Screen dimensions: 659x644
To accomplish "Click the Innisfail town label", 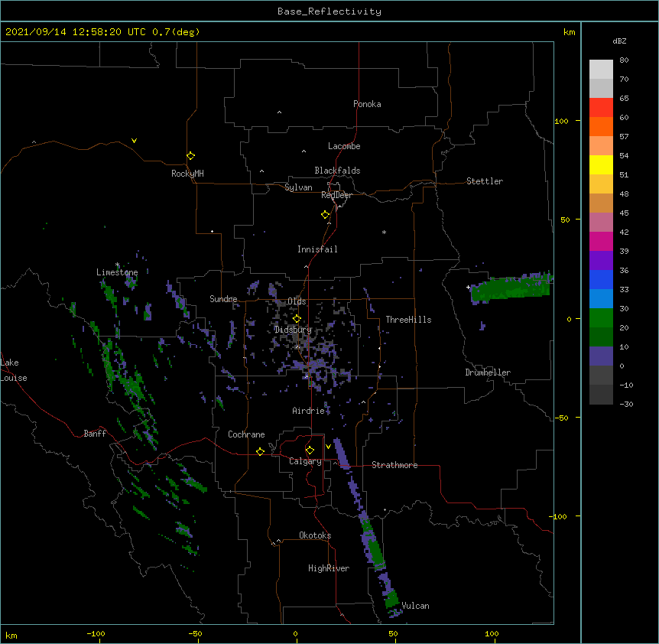I will tap(317, 249).
